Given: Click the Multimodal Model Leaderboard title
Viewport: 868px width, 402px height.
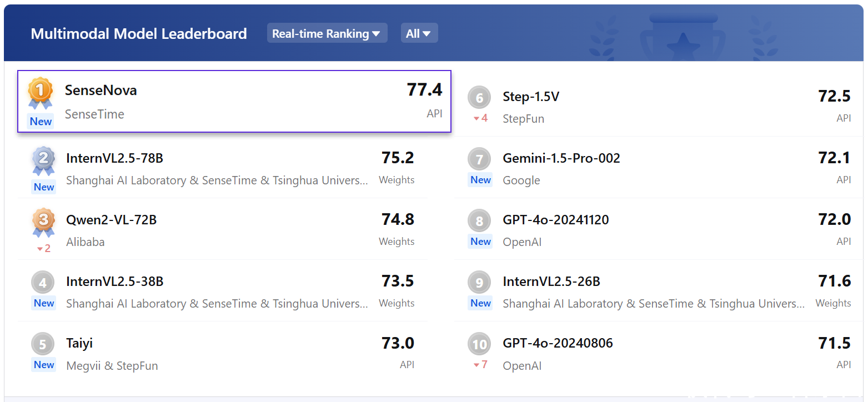Looking at the screenshot, I should tap(139, 33).
